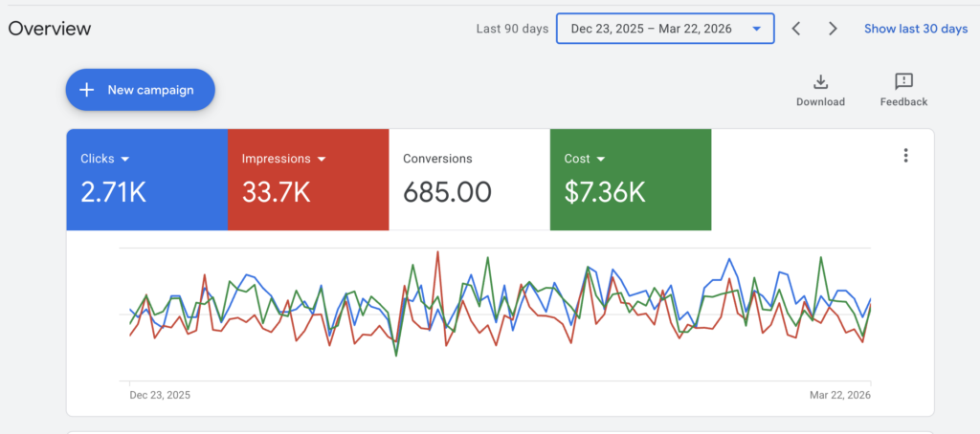This screenshot has width=980, height=434.
Task: Open the Impressions metric dropdown arrow
Action: [x=322, y=159]
